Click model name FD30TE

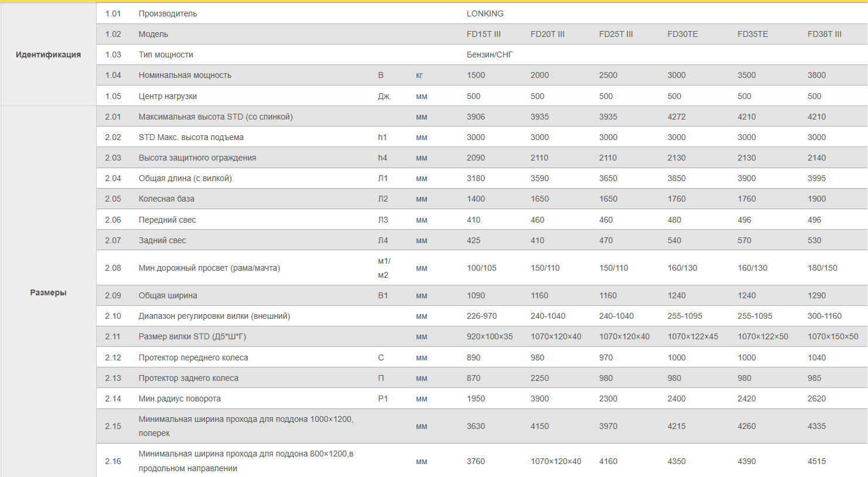[683, 34]
